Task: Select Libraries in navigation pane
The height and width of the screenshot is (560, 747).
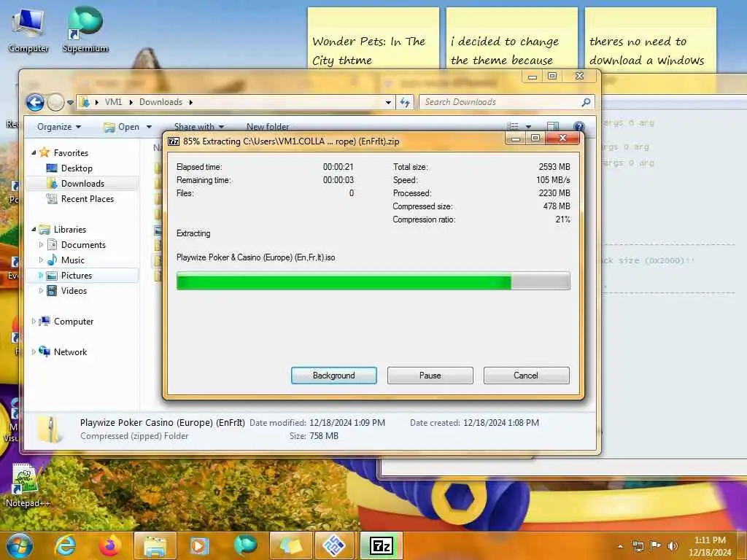Action: (69, 230)
